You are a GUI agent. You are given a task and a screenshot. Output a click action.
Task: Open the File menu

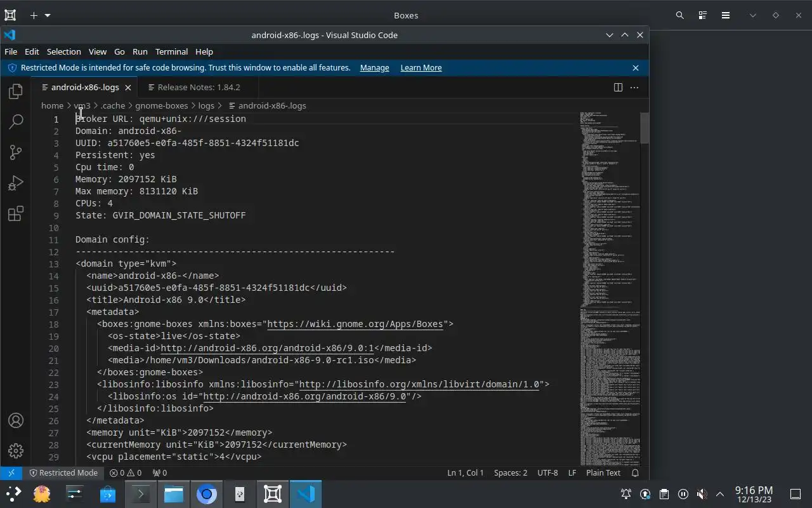pos(11,51)
